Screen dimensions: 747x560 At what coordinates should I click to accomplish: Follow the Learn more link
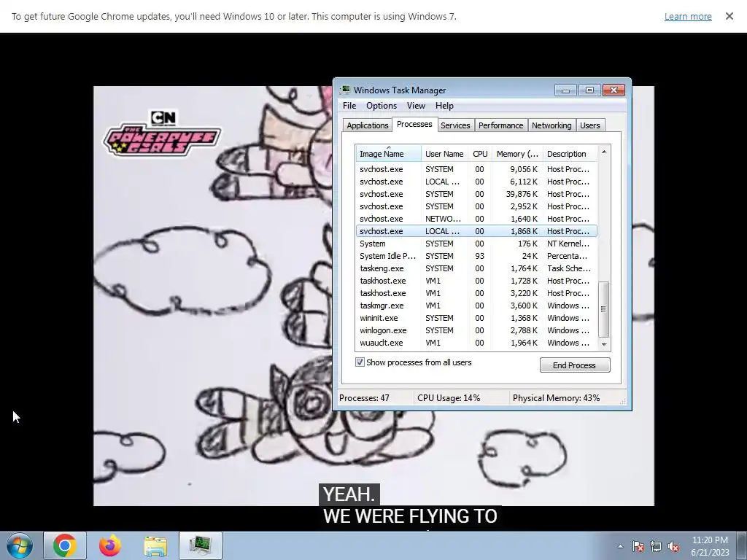[688, 16]
